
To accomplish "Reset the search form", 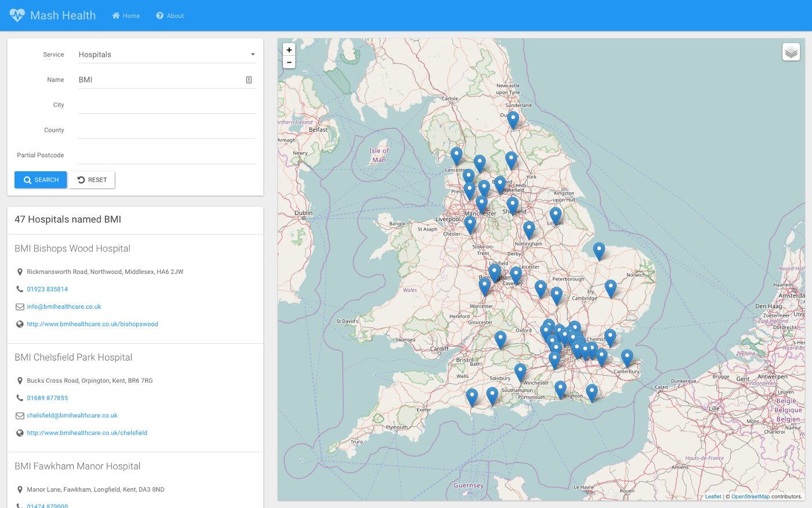I will (x=92, y=180).
